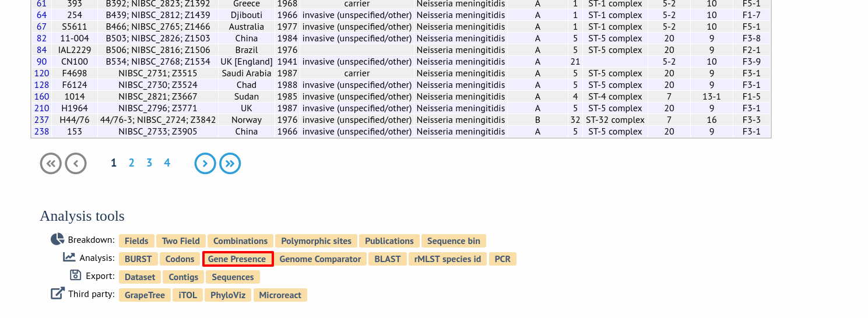Select the Norway country cell
The image size is (868, 318).
pos(247,120)
